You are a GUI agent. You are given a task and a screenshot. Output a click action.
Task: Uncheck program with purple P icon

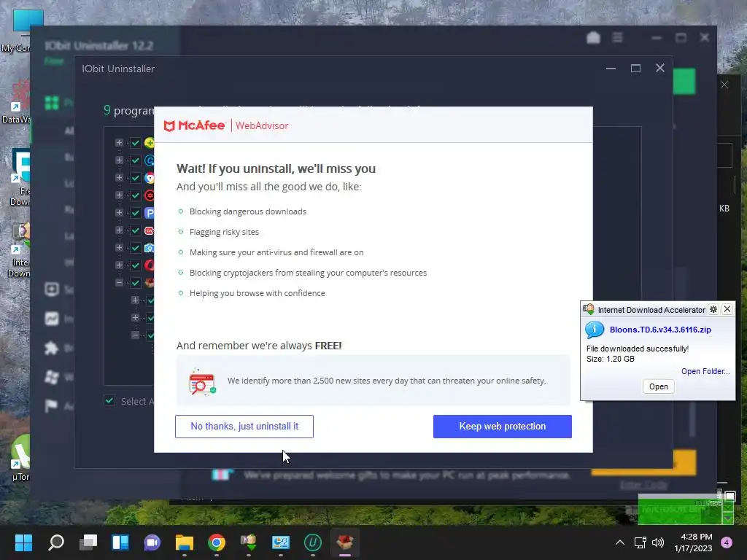click(x=135, y=213)
